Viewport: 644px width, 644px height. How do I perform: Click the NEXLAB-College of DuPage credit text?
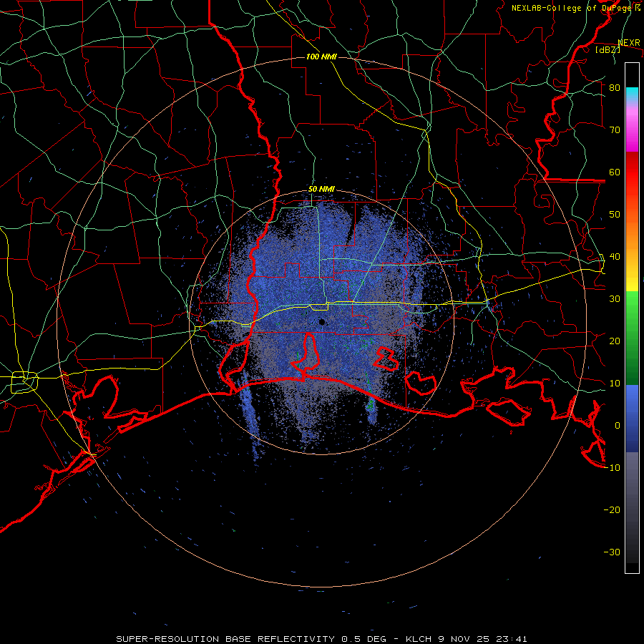point(575,8)
